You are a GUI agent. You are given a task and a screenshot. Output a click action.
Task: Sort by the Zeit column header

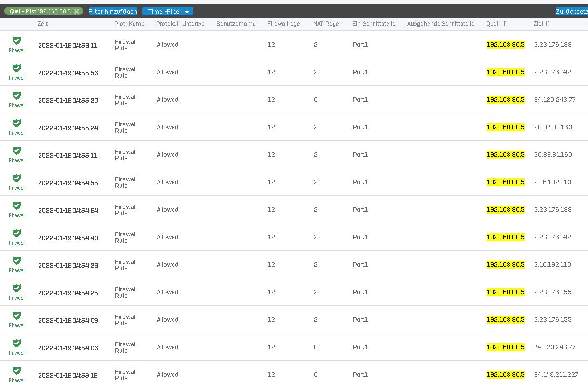pyautogui.click(x=42, y=24)
